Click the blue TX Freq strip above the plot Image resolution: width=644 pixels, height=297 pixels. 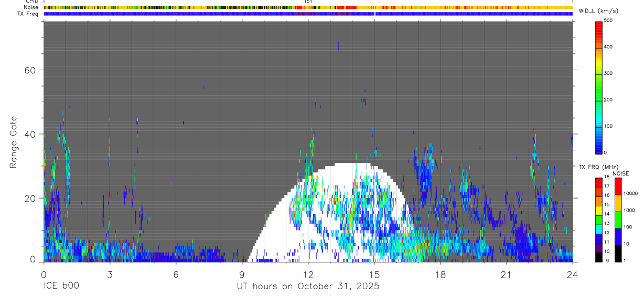point(308,14)
